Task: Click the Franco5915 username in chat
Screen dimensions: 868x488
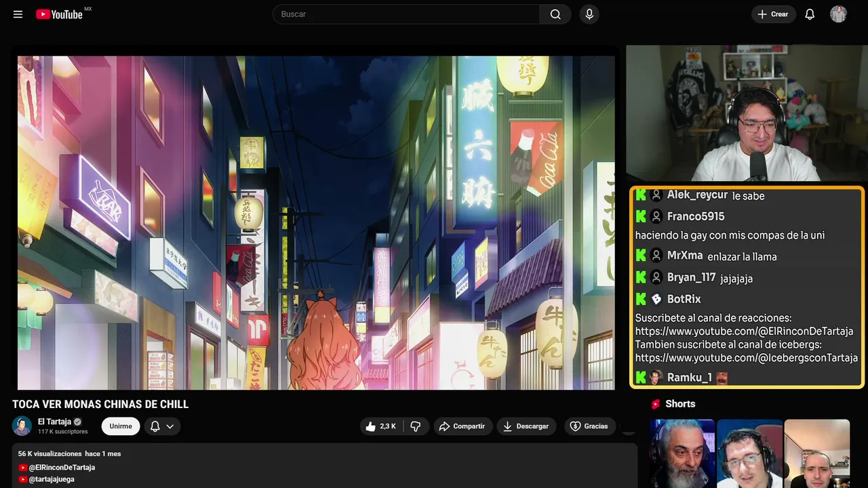Action: click(696, 216)
